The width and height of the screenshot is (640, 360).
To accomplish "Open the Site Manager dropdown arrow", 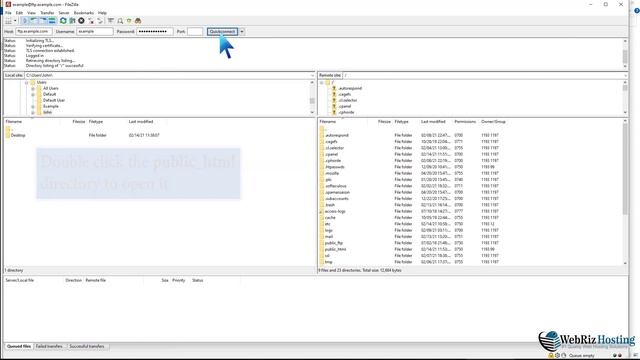I will tap(16, 21).
